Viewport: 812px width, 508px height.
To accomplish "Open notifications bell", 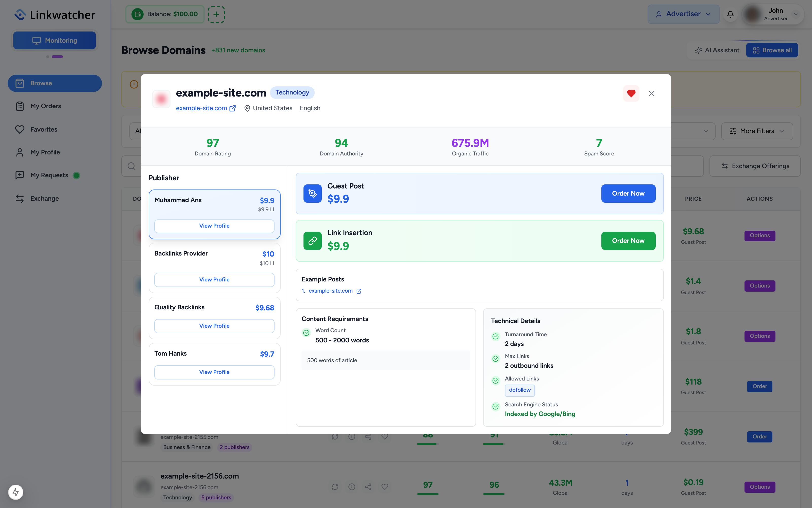I will click(x=730, y=14).
